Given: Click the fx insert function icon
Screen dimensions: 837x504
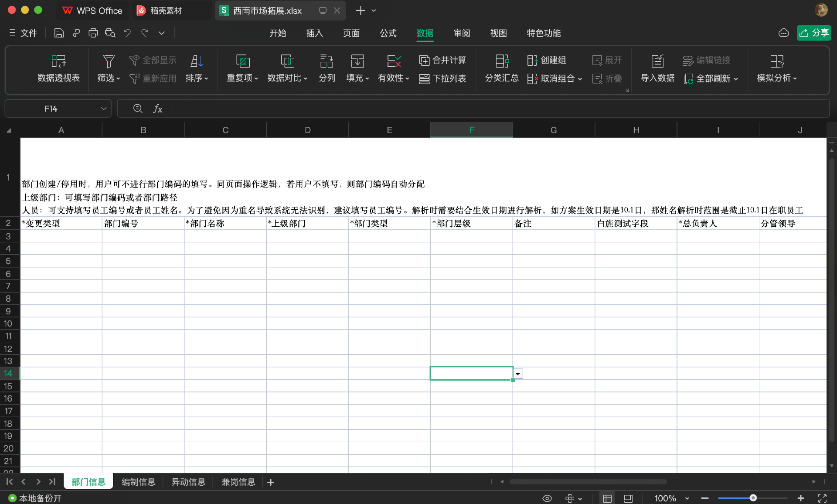Looking at the screenshot, I should pyautogui.click(x=158, y=109).
